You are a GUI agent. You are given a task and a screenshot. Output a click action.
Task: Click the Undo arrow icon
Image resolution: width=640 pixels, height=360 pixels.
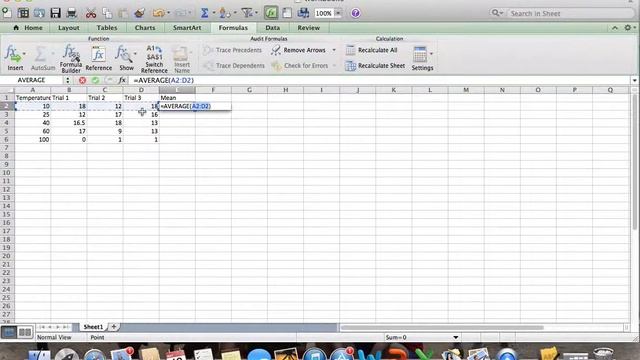(158, 13)
